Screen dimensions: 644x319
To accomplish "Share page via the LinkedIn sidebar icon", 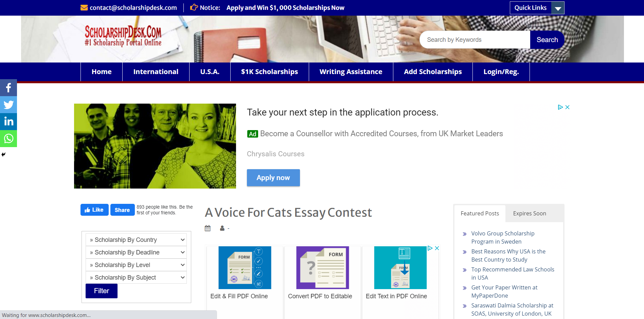I will [8, 122].
